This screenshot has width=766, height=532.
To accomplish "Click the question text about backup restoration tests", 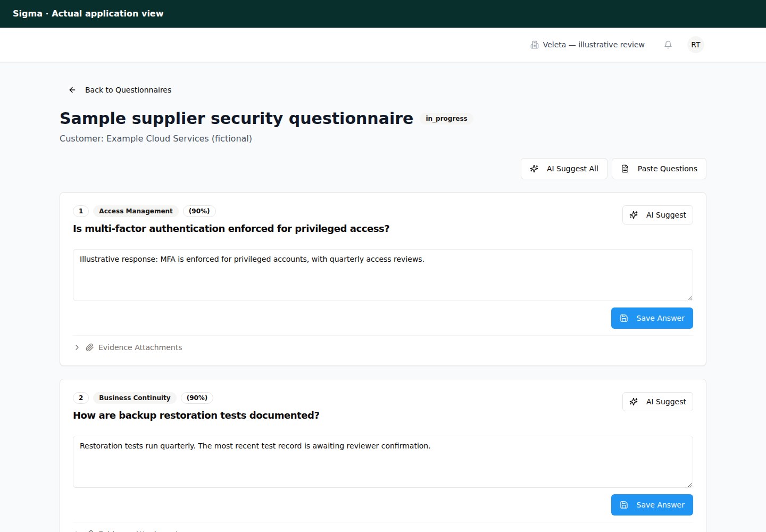I will click(196, 415).
